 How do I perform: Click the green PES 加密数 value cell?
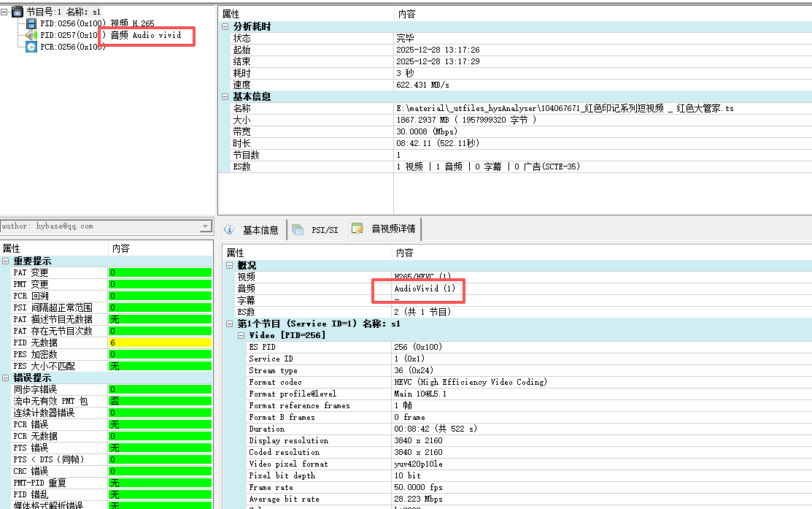point(160,354)
